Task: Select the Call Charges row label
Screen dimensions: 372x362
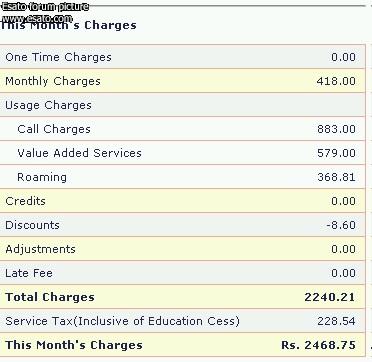Action: pos(54,129)
